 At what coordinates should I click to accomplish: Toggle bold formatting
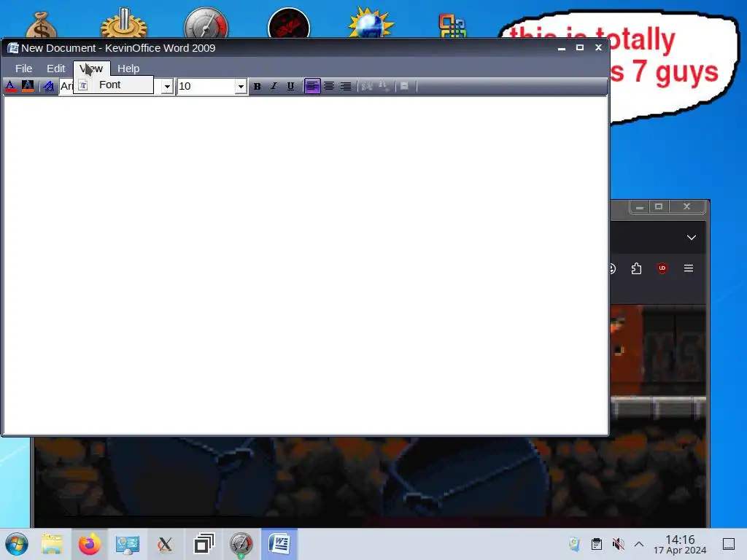point(258,86)
